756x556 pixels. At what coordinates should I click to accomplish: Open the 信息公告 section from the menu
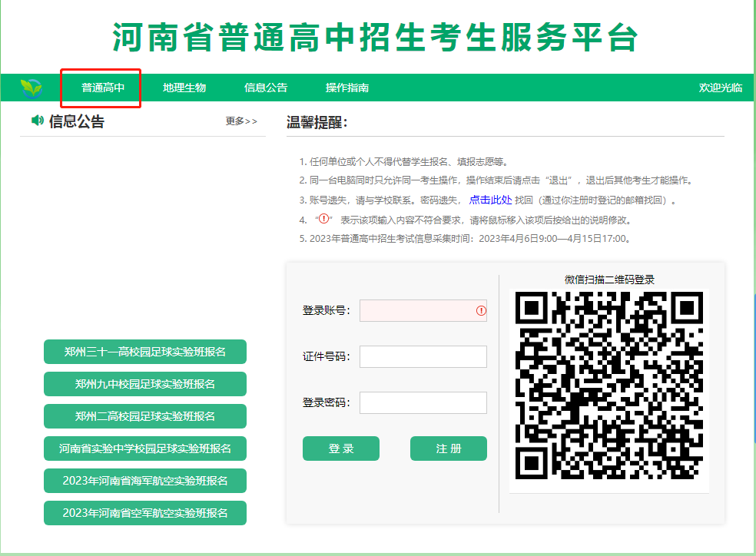[265, 88]
